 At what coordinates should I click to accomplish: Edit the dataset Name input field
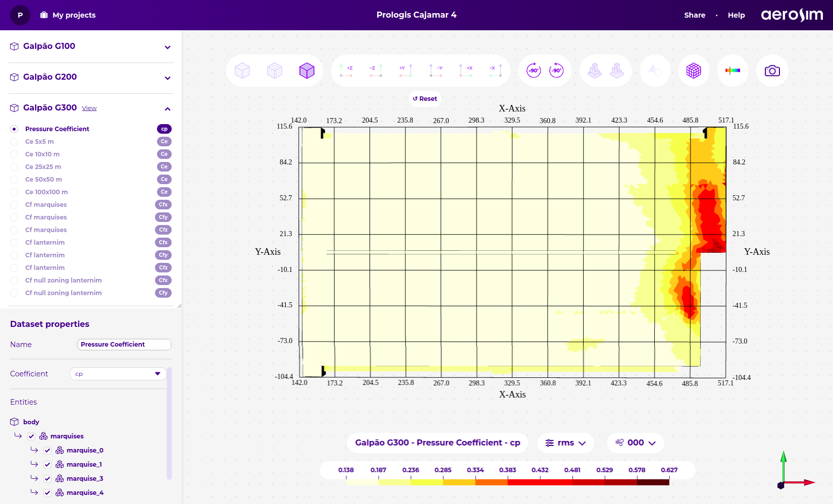coord(124,345)
